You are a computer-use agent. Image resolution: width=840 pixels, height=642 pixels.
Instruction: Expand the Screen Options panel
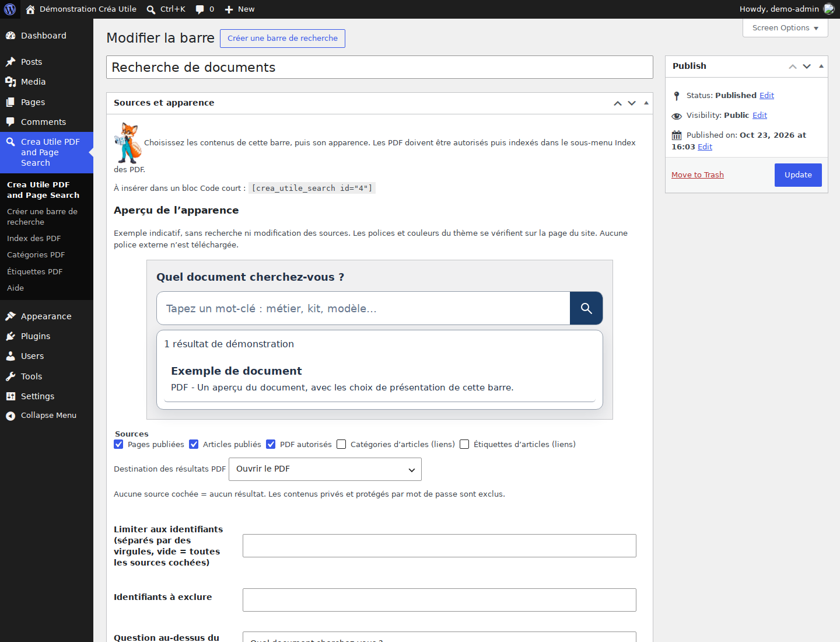tap(785, 28)
